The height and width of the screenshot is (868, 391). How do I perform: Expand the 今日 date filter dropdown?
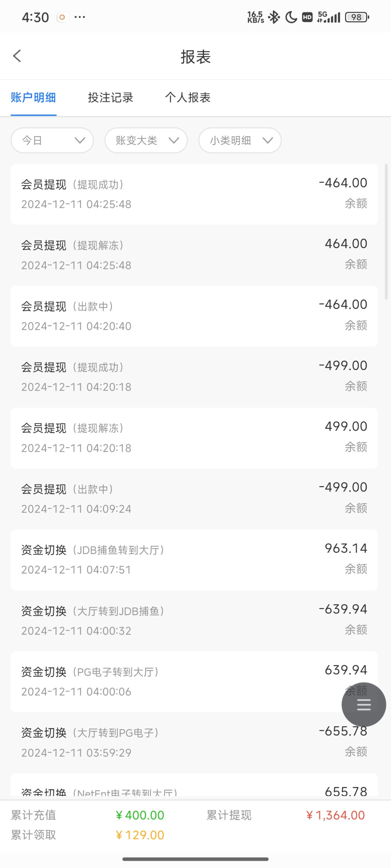[x=52, y=140]
